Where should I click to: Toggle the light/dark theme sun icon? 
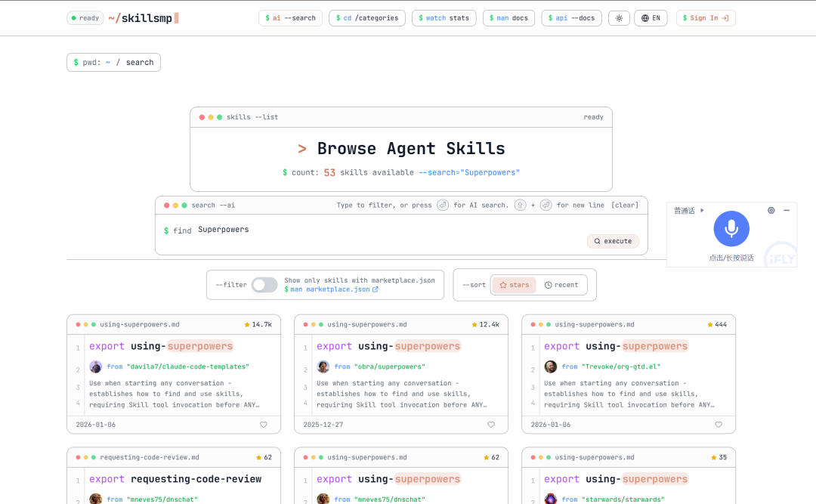(619, 18)
